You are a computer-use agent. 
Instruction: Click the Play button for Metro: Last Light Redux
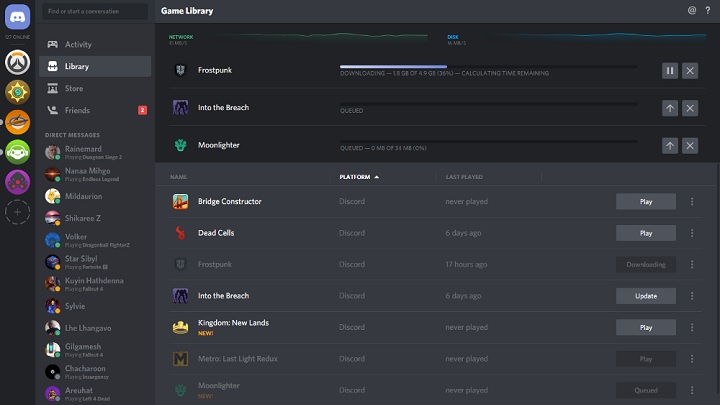click(646, 359)
